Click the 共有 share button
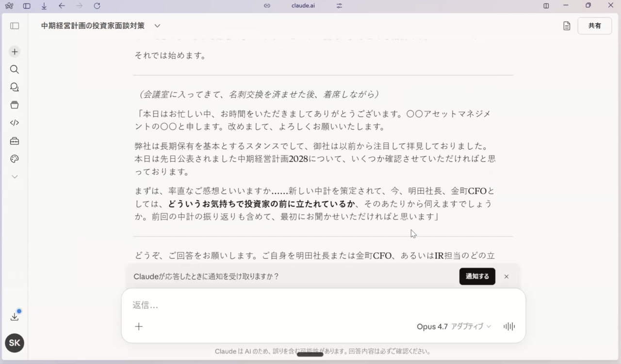 click(595, 26)
